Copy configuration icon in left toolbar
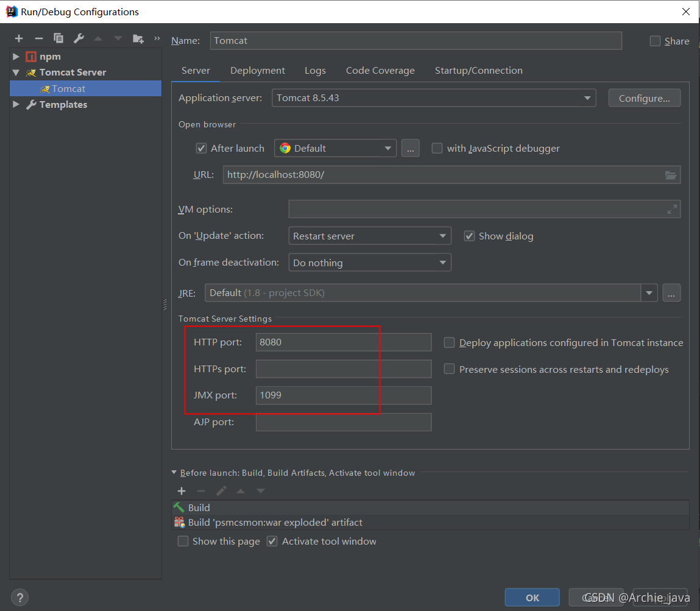 coord(58,38)
